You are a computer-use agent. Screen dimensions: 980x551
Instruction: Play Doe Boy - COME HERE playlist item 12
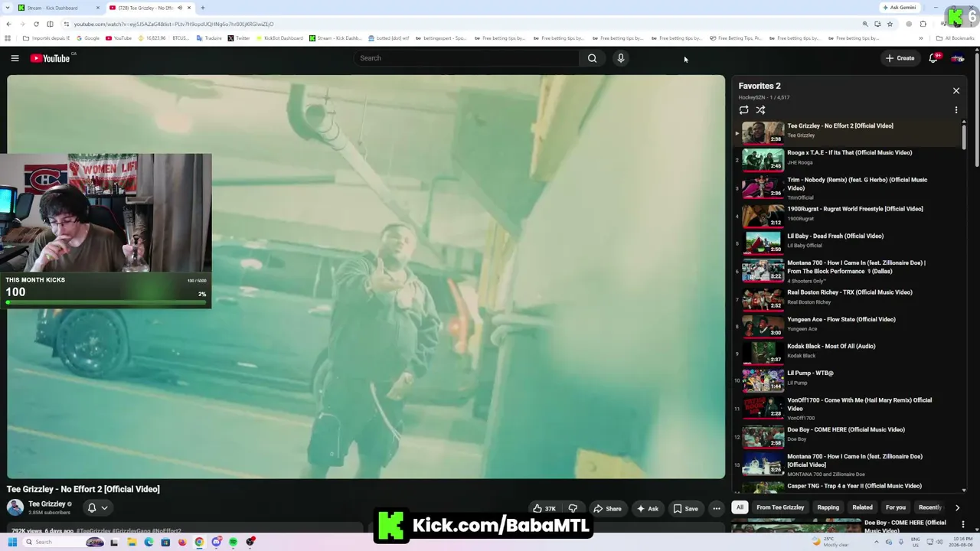point(848,435)
